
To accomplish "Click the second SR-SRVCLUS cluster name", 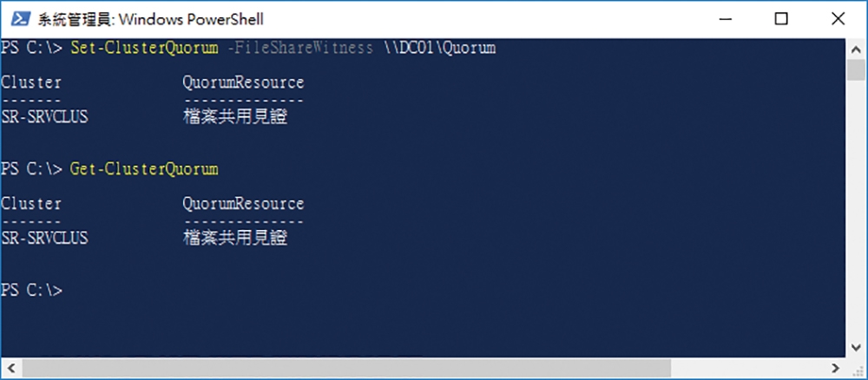I will [44, 238].
